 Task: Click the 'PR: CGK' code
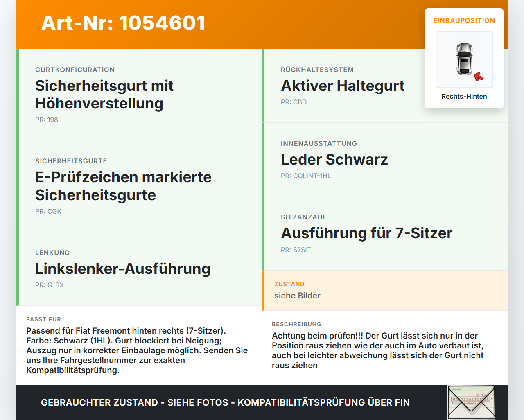point(48,211)
